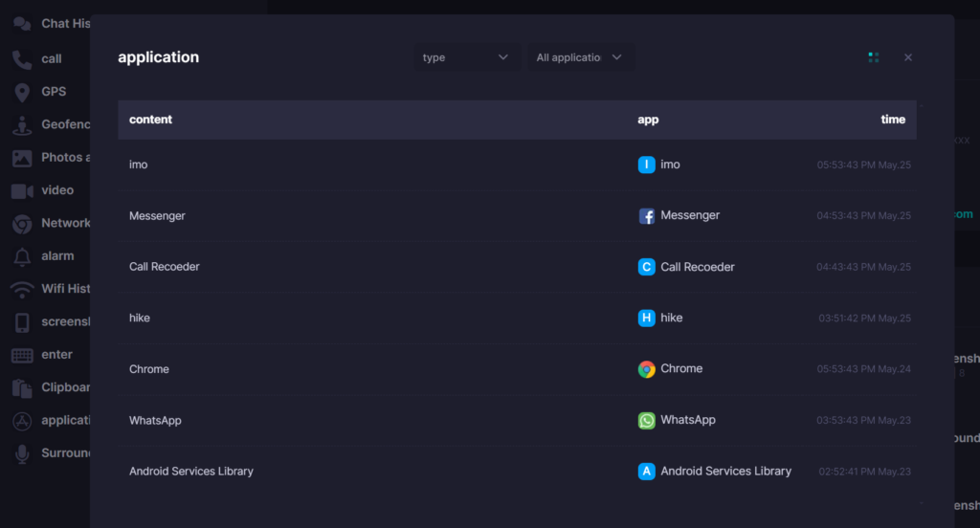Open enter label in sidebar

tap(56, 354)
